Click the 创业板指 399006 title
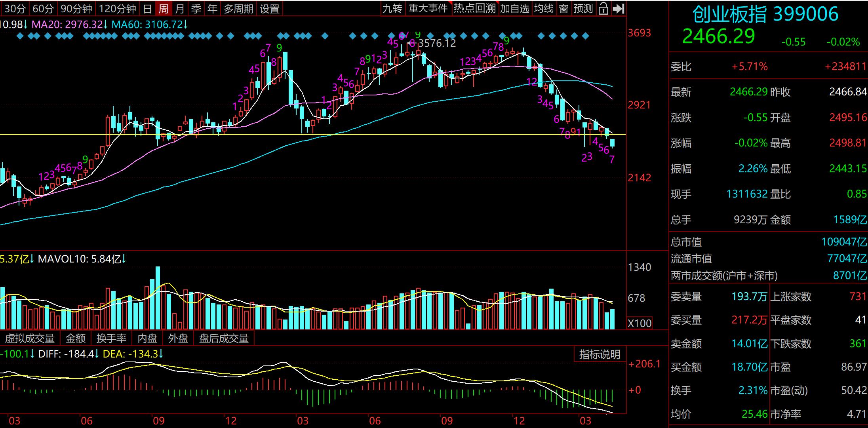Viewport: 868px width, 428px height. point(765,14)
